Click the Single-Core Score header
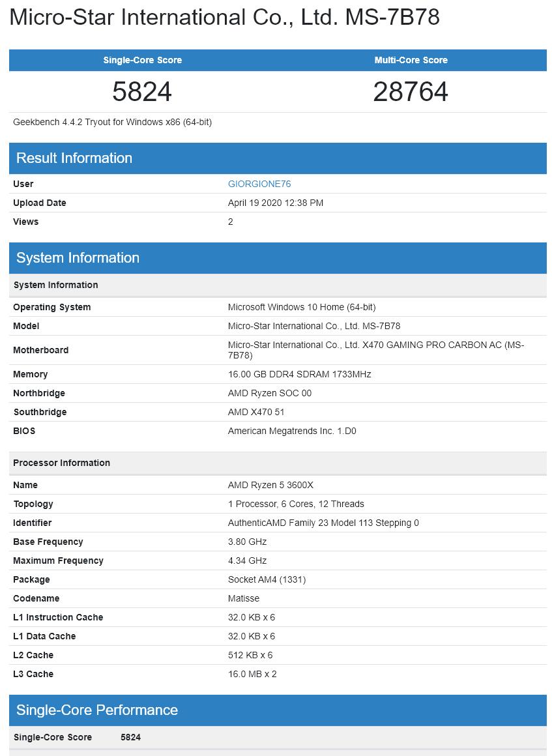The width and height of the screenshot is (552, 756). tap(142, 60)
